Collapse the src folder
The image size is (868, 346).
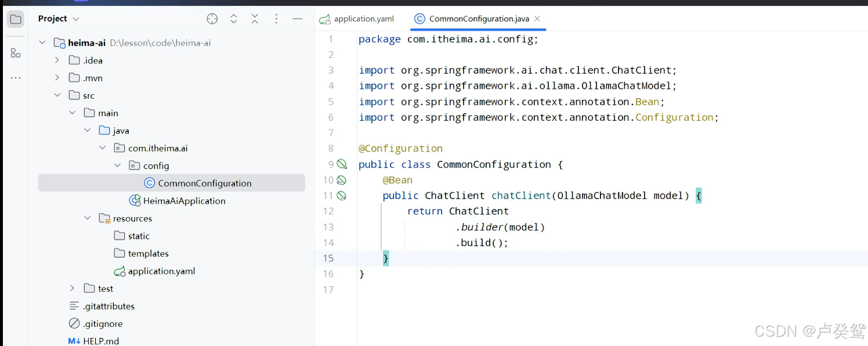pos(57,95)
